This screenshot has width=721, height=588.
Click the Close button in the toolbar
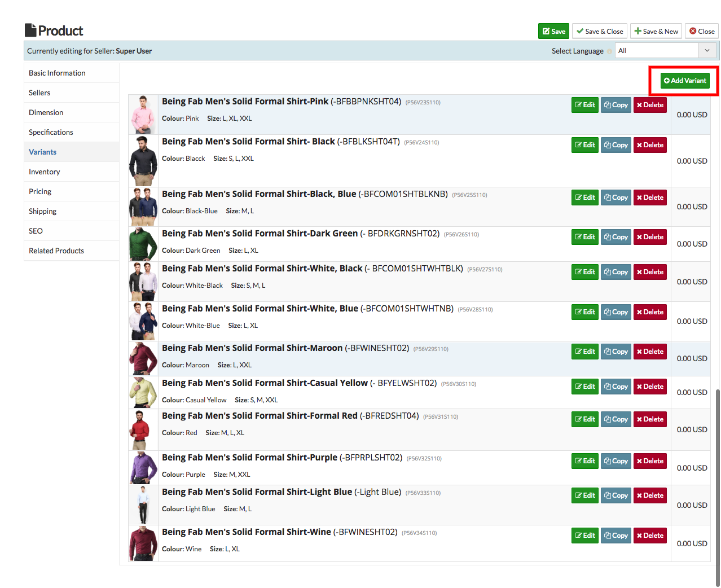pyautogui.click(x=702, y=32)
